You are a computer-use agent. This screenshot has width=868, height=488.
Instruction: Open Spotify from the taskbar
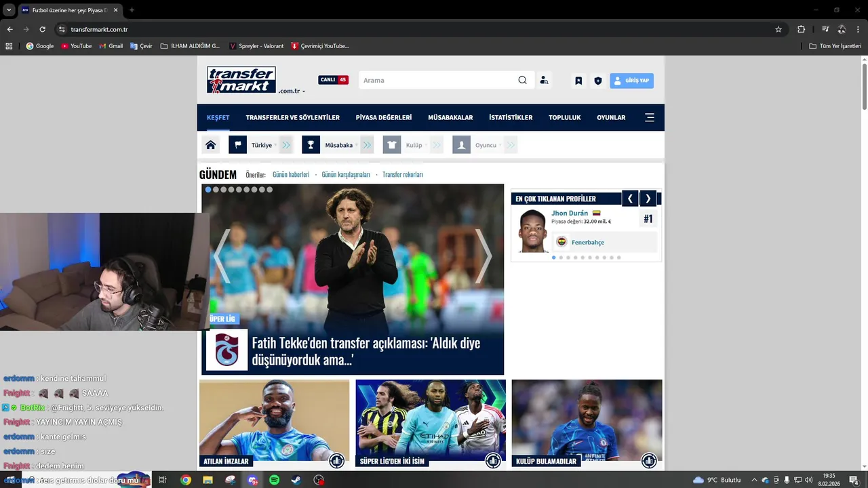pyautogui.click(x=274, y=480)
